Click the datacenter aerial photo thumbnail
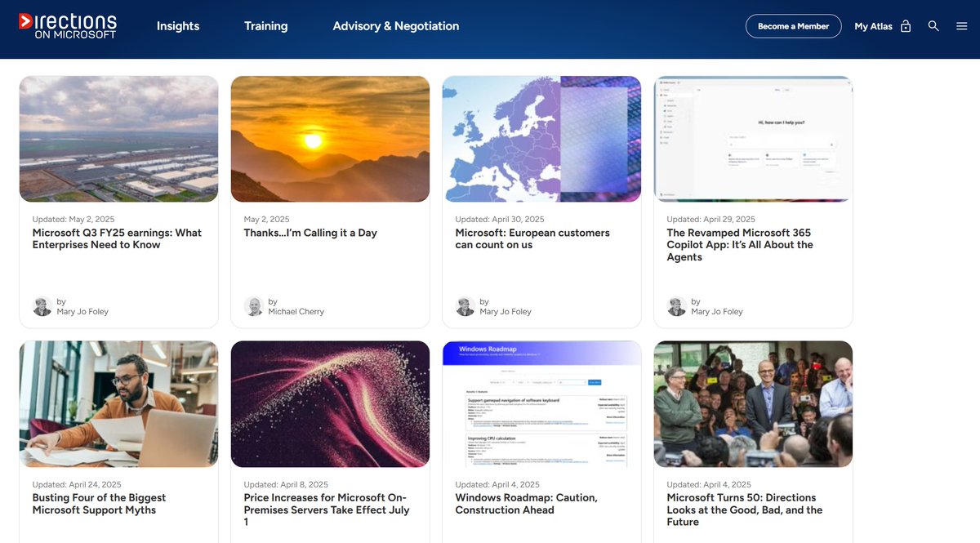 click(118, 139)
